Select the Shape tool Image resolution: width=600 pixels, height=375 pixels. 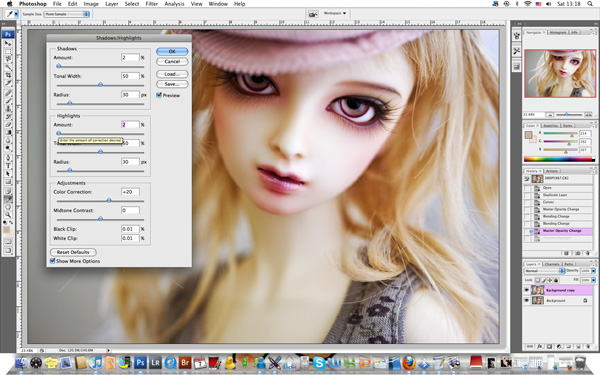click(x=8, y=182)
